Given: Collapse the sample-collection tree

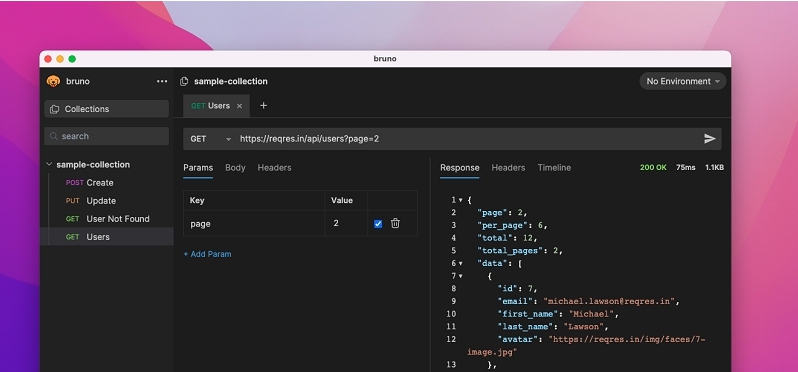Looking at the screenshot, I should (x=49, y=164).
